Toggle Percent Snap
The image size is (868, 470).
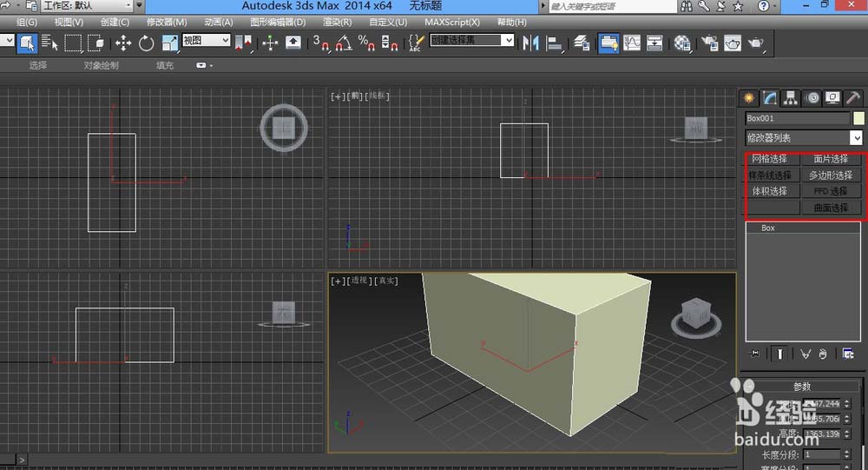[x=366, y=43]
